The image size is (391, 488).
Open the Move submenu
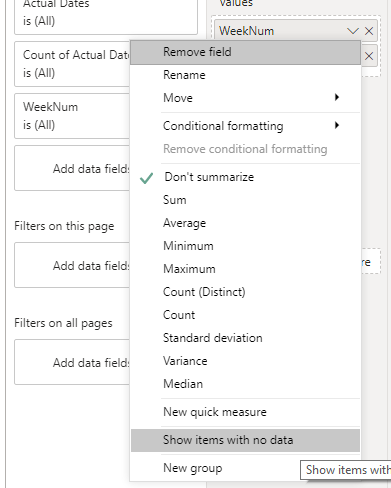click(x=245, y=98)
